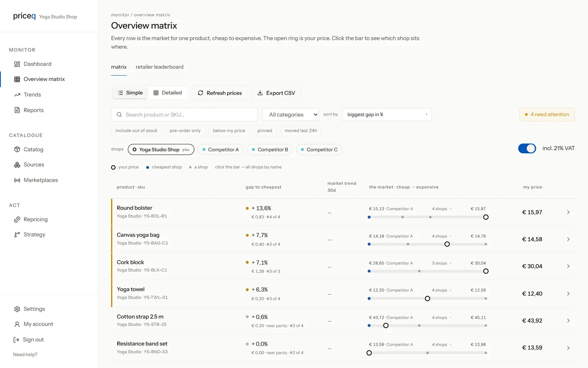
Task: Expand the Round bolster row chevron
Action: click(568, 212)
